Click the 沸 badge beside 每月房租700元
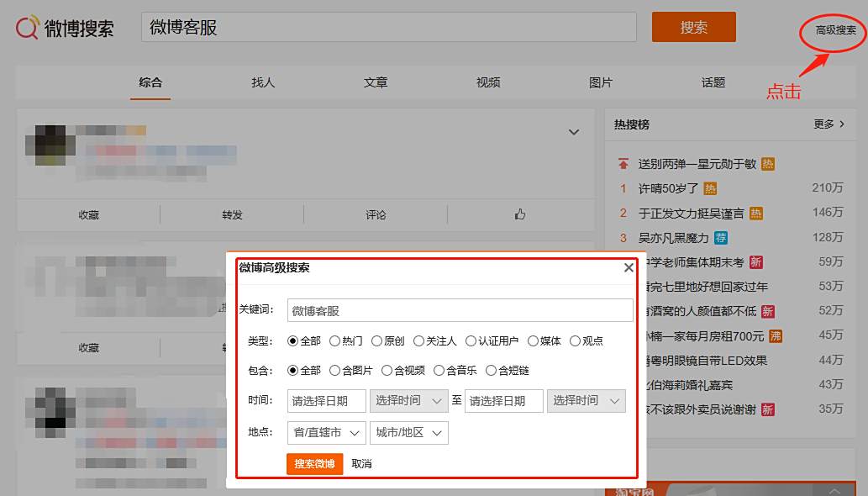868x496 pixels. click(776, 336)
